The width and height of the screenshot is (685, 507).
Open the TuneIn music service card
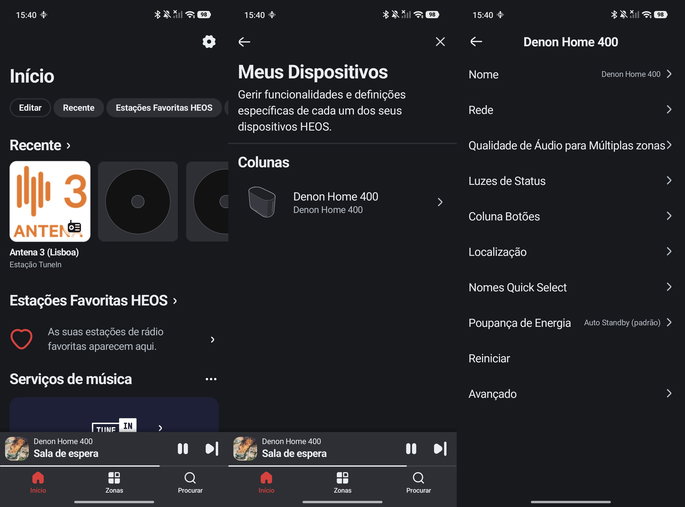coord(114,415)
